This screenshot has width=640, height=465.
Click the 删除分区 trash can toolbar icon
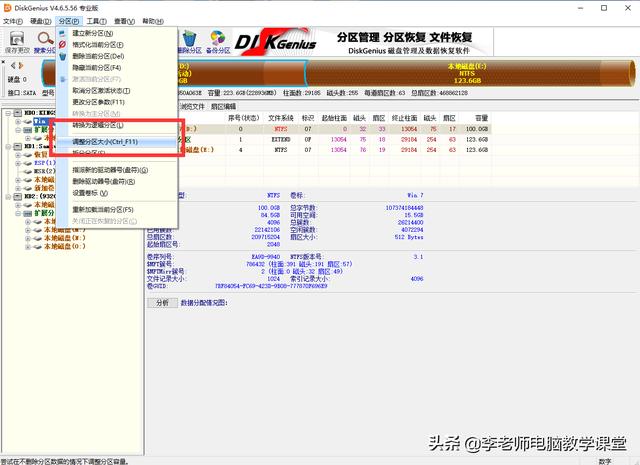pyautogui.click(x=189, y=40)
